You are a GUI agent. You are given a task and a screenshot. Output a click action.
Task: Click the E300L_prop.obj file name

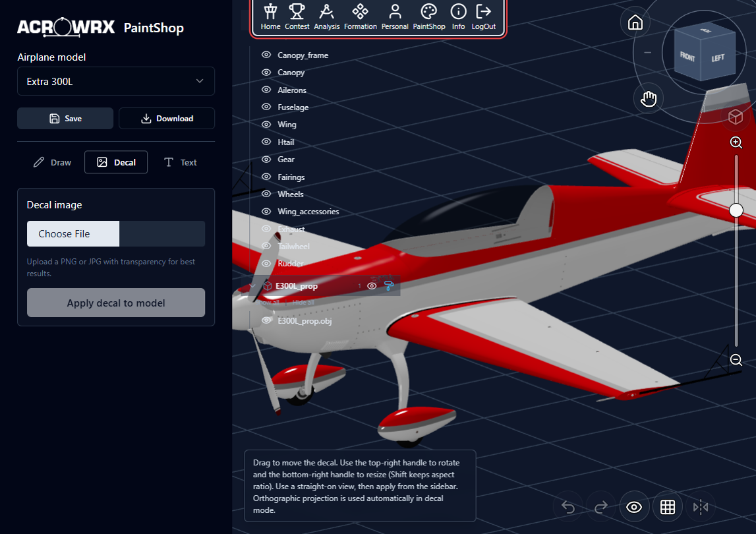[x=305, y=321]
